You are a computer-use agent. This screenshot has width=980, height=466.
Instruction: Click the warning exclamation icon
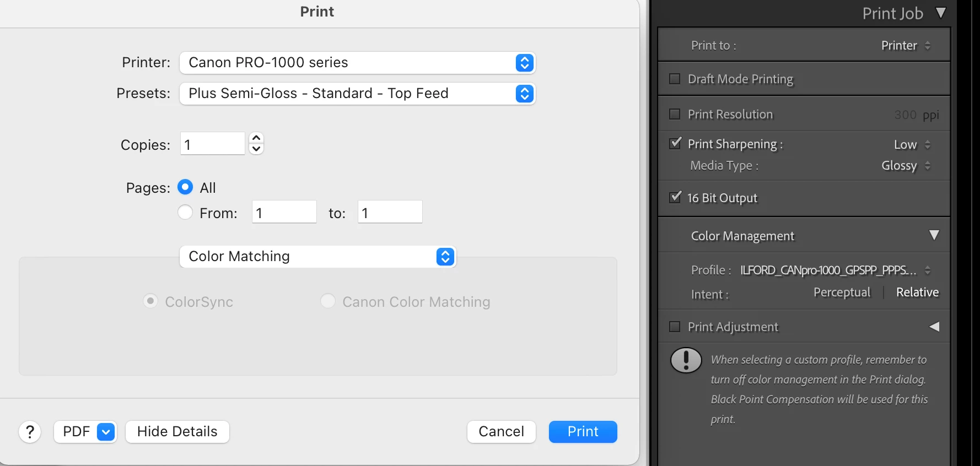(686, 360)
